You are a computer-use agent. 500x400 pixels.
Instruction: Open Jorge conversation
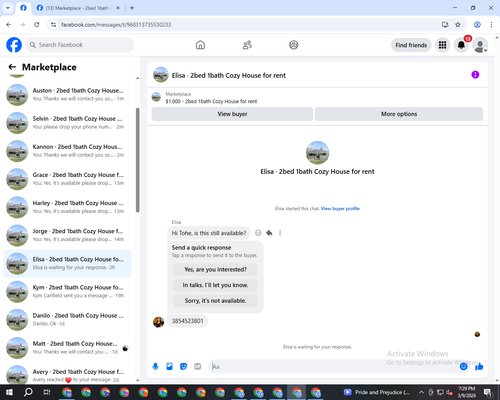pyautogui.click(x=67, y=235)
